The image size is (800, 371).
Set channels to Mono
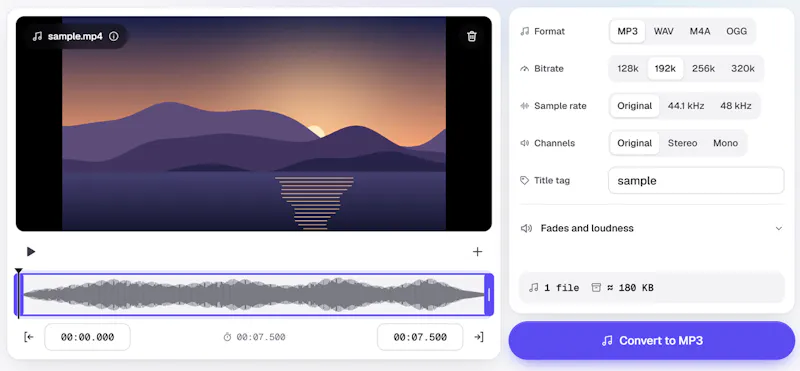(x=725, y=143)
